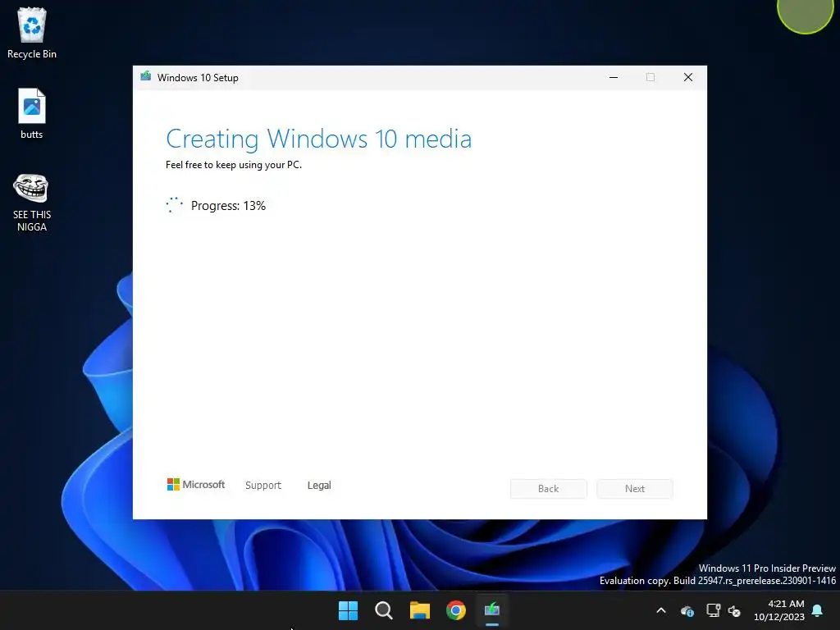The width and height of the screenshot is (840, 630).
Task: Select the troll face desktop icon
Action: (32, 203)
